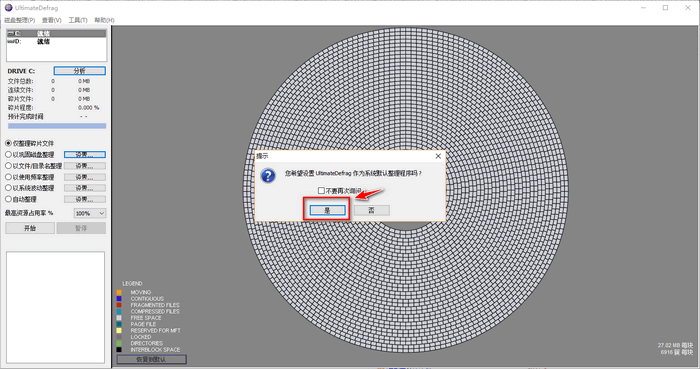Select the auto defrag radio option (自动整理)
The image size is (700, 369).
click(x=8, y=199)
